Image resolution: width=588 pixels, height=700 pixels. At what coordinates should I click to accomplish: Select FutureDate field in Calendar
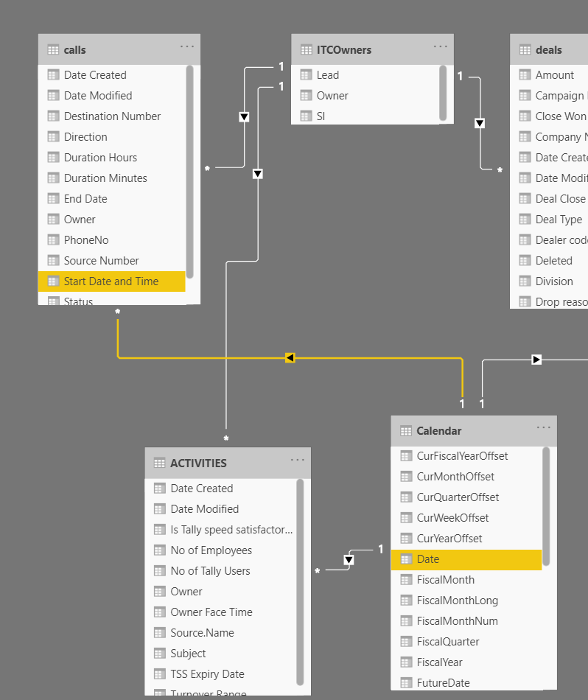[466, 682]
